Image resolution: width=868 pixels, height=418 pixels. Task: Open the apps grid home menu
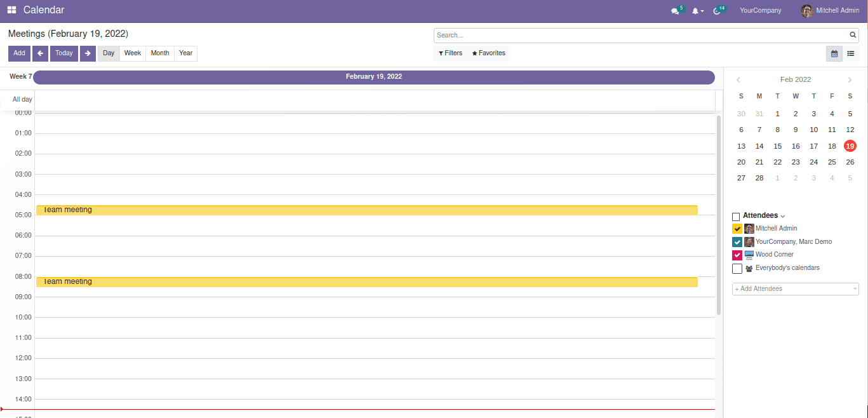(12, 10)
